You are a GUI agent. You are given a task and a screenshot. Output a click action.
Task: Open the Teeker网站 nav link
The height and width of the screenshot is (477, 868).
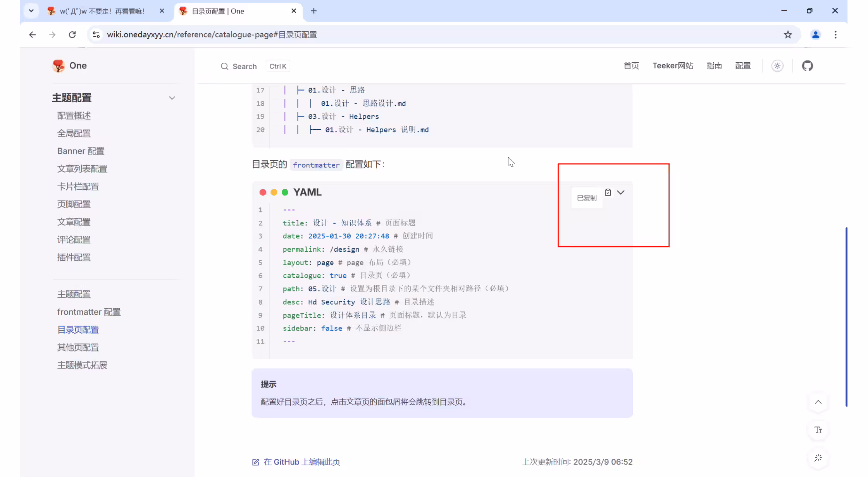[673, 66]
